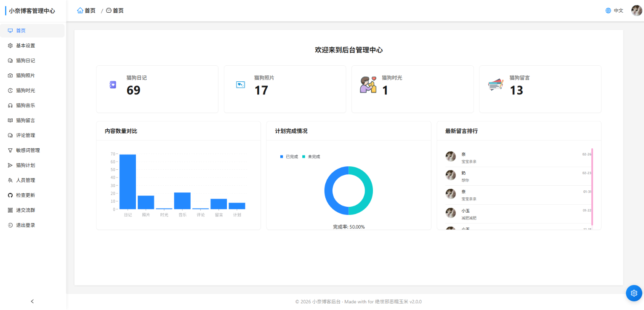Open the 中文 language dropdown
Screen dimensions: 644x310
click(x=618, y=11)
